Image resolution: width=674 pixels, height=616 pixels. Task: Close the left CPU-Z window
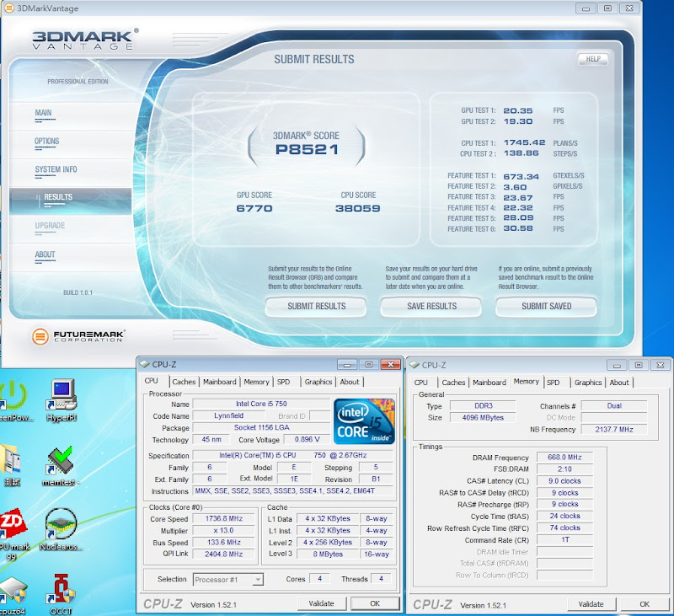click(391, 365)
